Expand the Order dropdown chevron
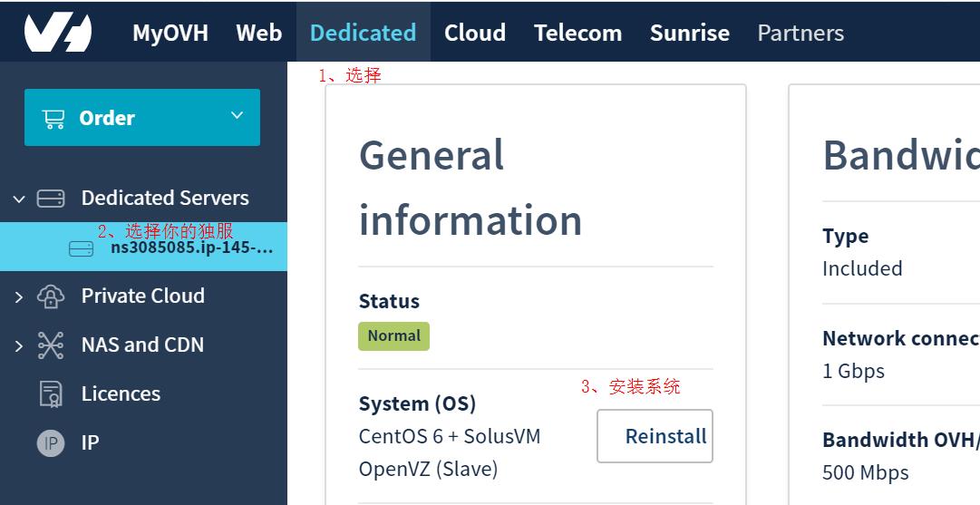Image resolution: width=980 pixels, height=505 pixels. pyautogui.click(x=237, y=116)
